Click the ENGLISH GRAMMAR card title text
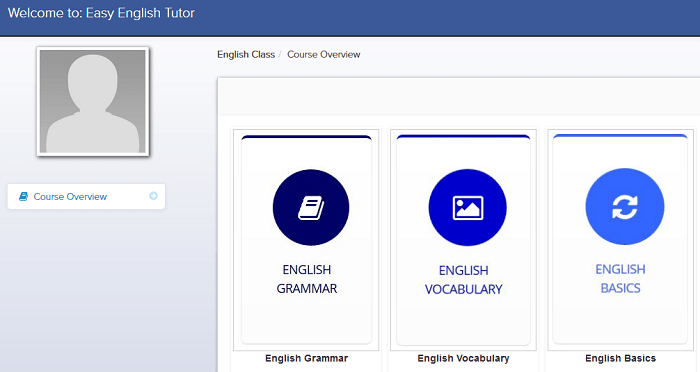The image size is (700, 372). pos(307,279)
